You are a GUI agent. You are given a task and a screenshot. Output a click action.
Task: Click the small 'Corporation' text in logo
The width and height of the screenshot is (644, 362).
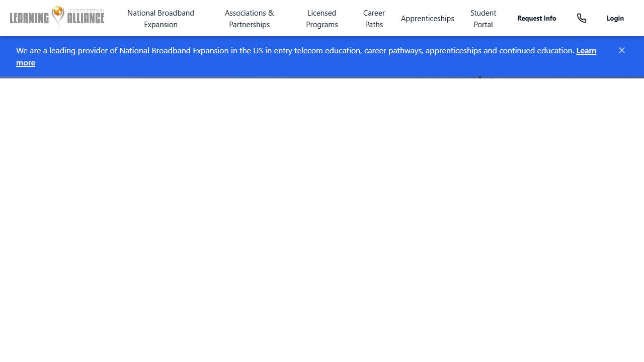[x=87, y=10]
